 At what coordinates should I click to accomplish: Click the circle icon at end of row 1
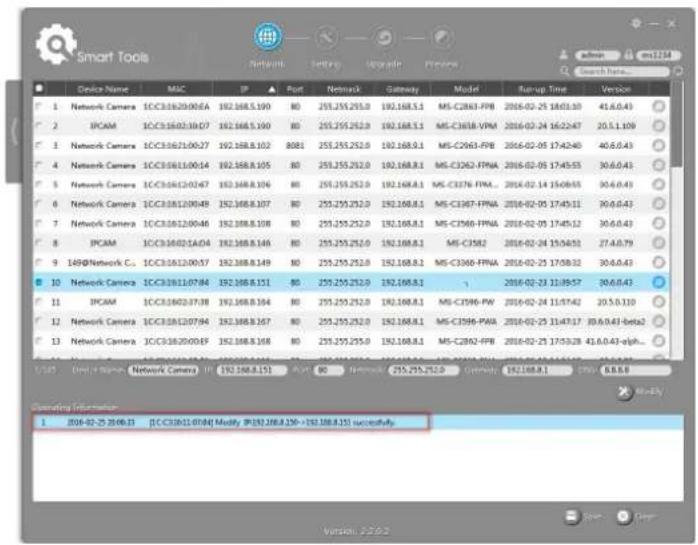click(659, 106)
